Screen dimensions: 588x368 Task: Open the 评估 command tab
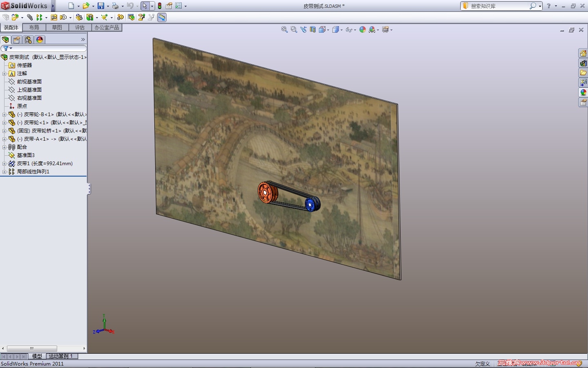80,27
